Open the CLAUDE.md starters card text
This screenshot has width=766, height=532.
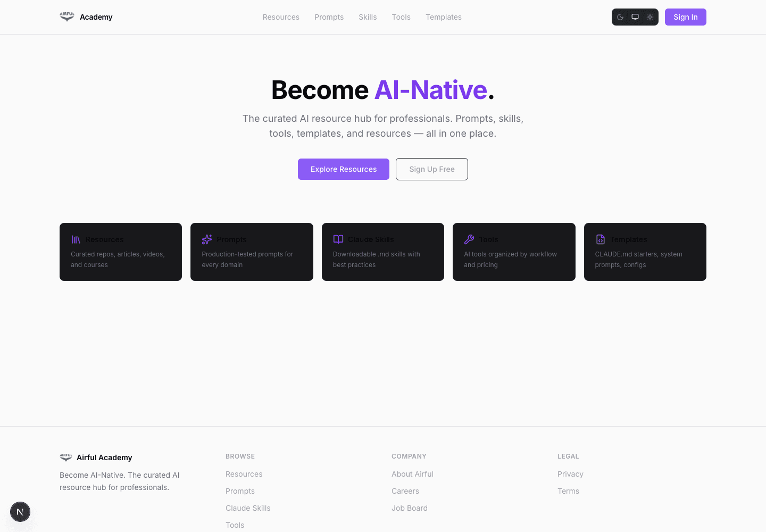click(x=638, y=260)
